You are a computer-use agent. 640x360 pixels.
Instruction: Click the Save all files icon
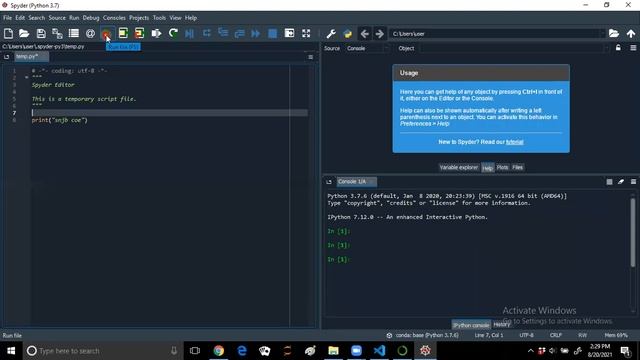point(57,33)
